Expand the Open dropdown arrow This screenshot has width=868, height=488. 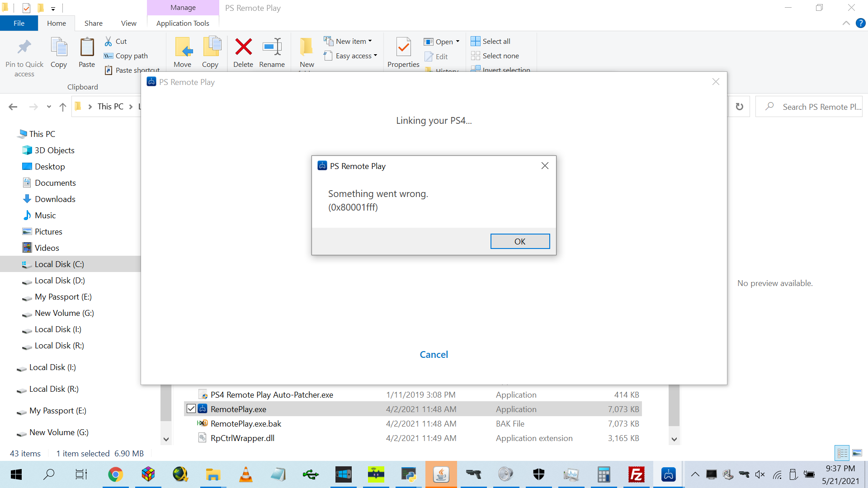pyautogui.click(x=458, y=42)
